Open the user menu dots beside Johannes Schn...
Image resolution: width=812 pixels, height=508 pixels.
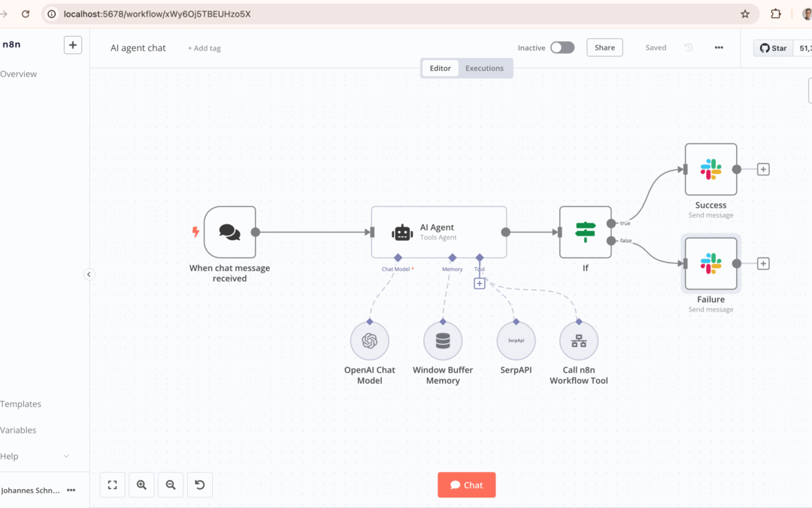tap(71, 490)
